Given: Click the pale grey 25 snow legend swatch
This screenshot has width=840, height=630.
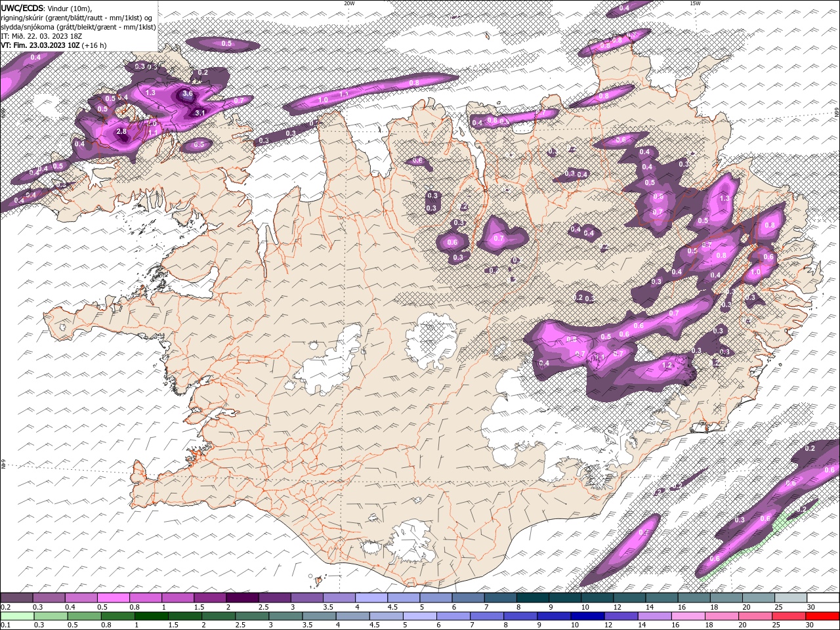Looking at the screenshot, I should [x=791, y=597].
